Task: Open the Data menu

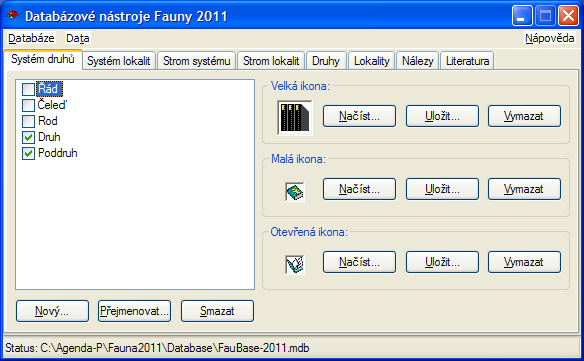Action: click(77, 38)
